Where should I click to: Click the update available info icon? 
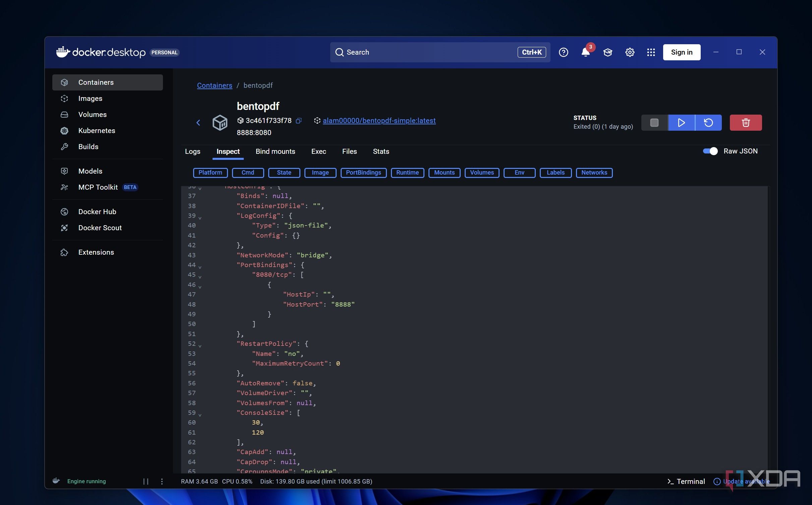coord(717,482)
